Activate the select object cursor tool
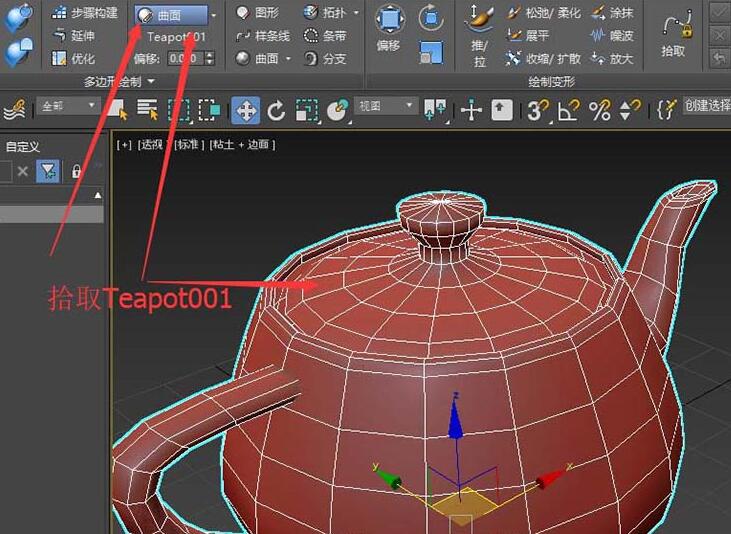The height and width of the screenshot is (534, 731). (118, 110)
